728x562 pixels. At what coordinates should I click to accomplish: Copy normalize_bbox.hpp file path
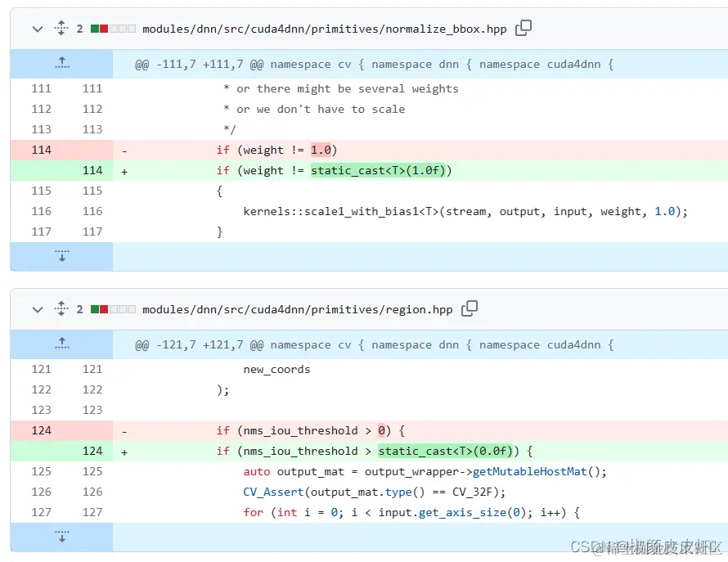point(524,29)
